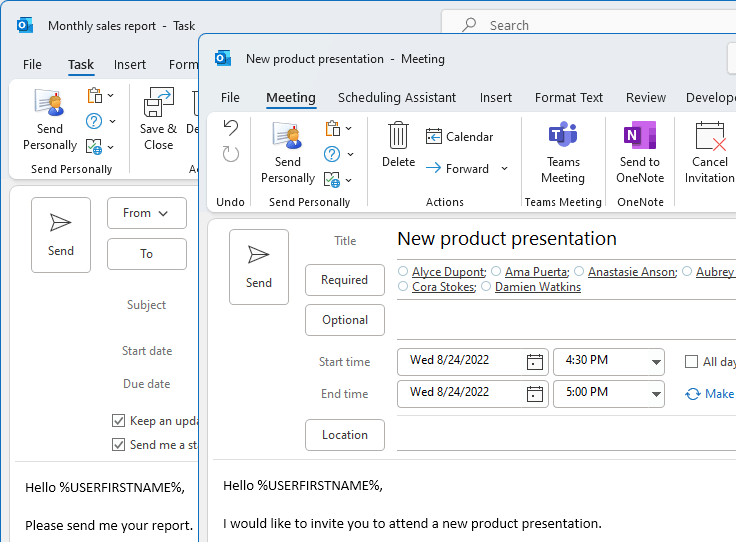The height and width of the screenshot is (542, 736).
Task: Expand the paste chevron in the Task window ribbon
Action: (x=111, y=95)
